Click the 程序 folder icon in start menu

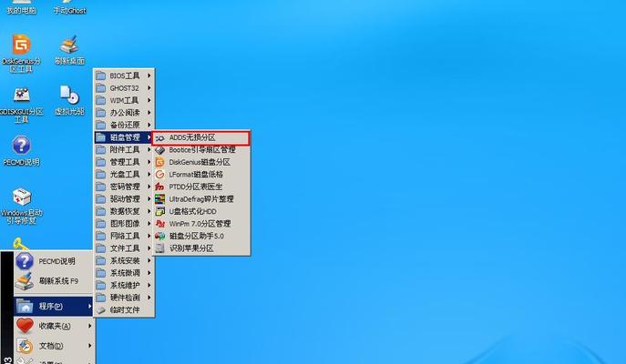point(25,306)
